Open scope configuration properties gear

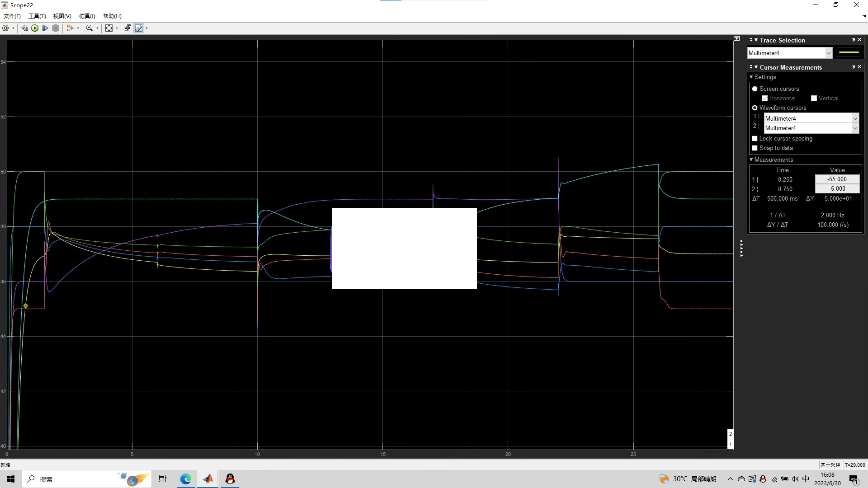pos(5,28)
